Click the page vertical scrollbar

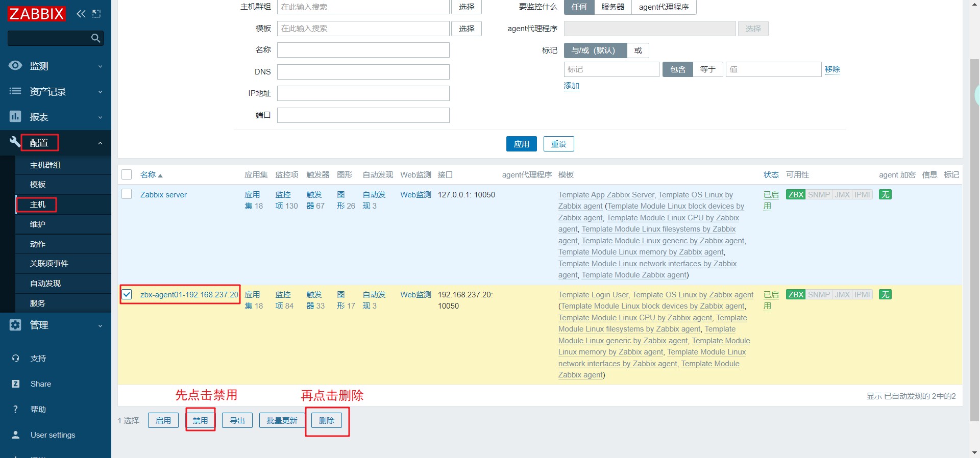tap(974, 240)
